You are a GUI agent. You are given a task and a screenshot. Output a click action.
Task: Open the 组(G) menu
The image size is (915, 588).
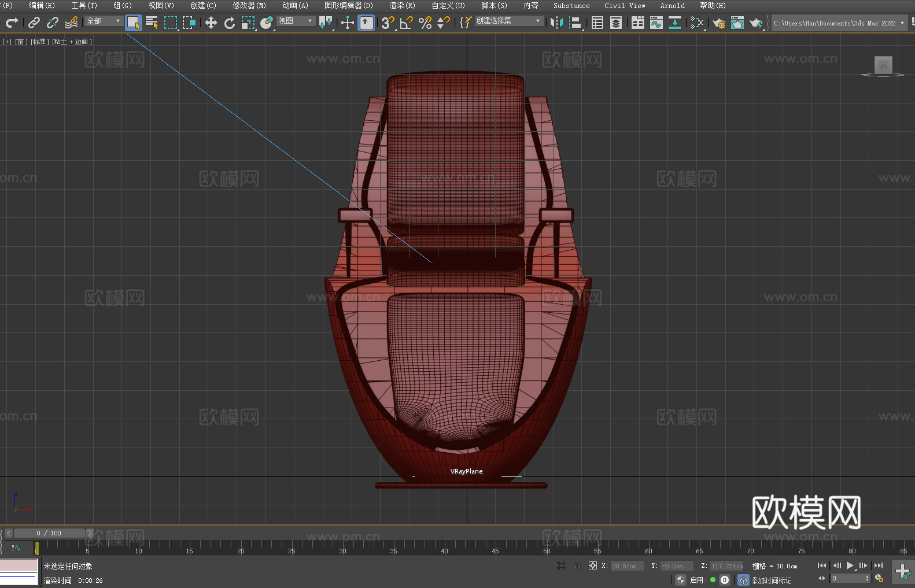[x=123, y=5]
